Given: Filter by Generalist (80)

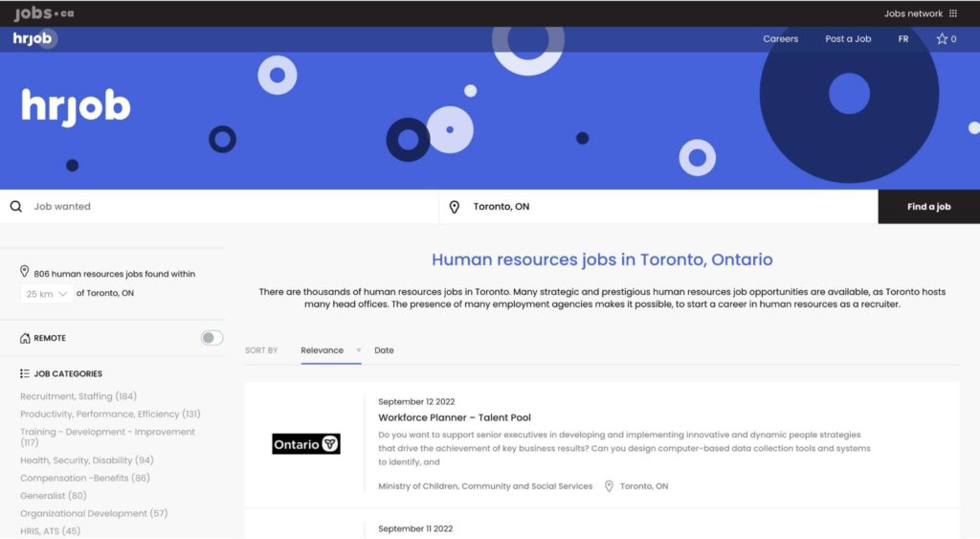Looking at the screenshot, I should (54, 496).
